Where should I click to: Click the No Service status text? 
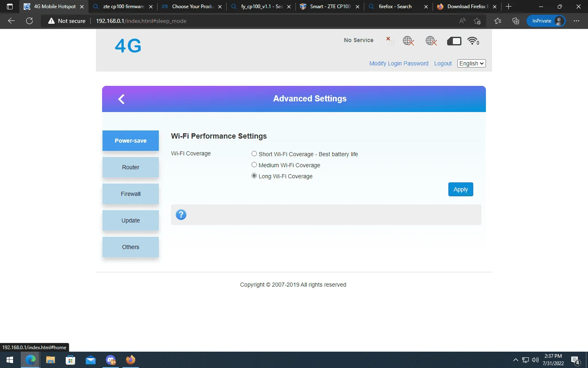point(359,40)
